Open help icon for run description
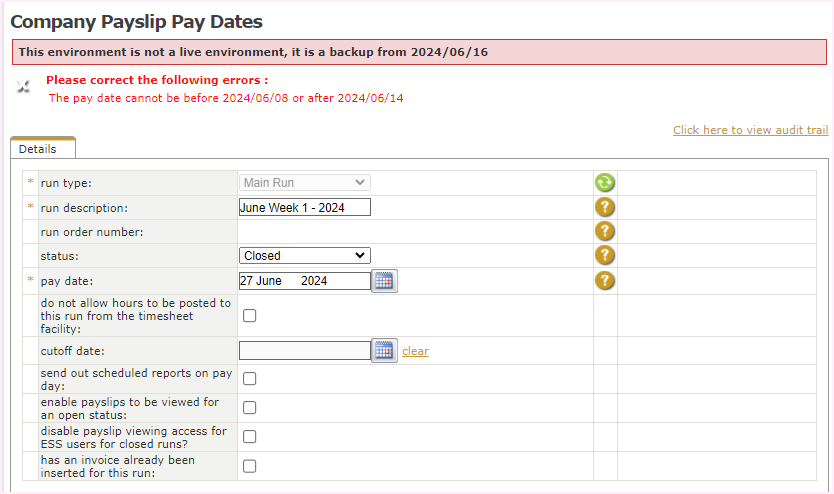The image size is (834, 494). tap(605, 208)
